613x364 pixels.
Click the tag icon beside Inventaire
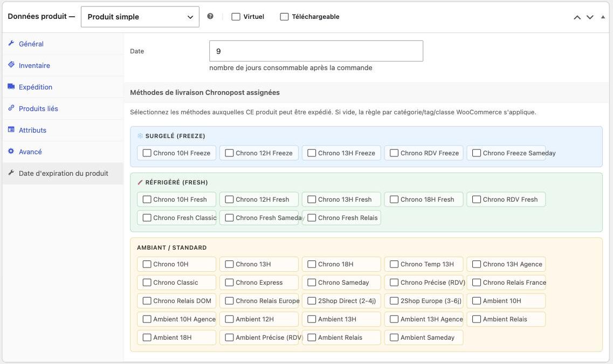(x=11, y=65)
